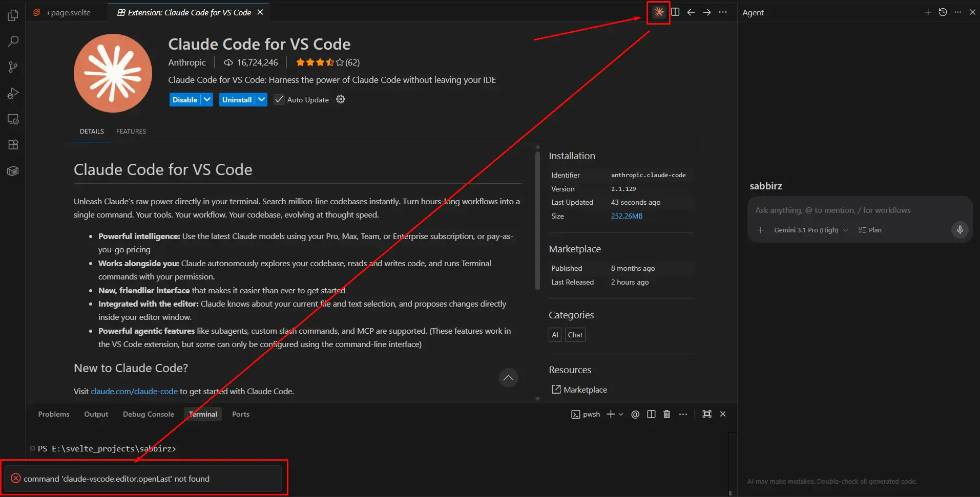
Task: Click the Claude Code spark icon in editor toolbar
Action: pos(659,12)
